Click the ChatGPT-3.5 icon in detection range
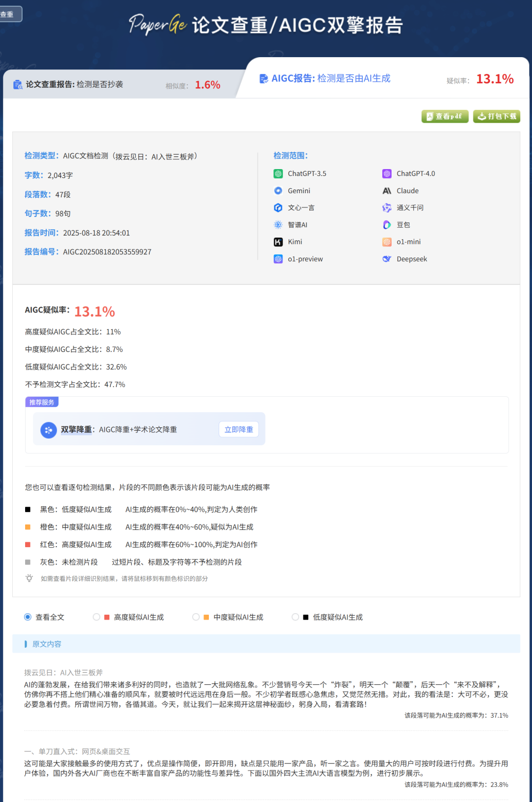The image size is (532, 802). 278,174
